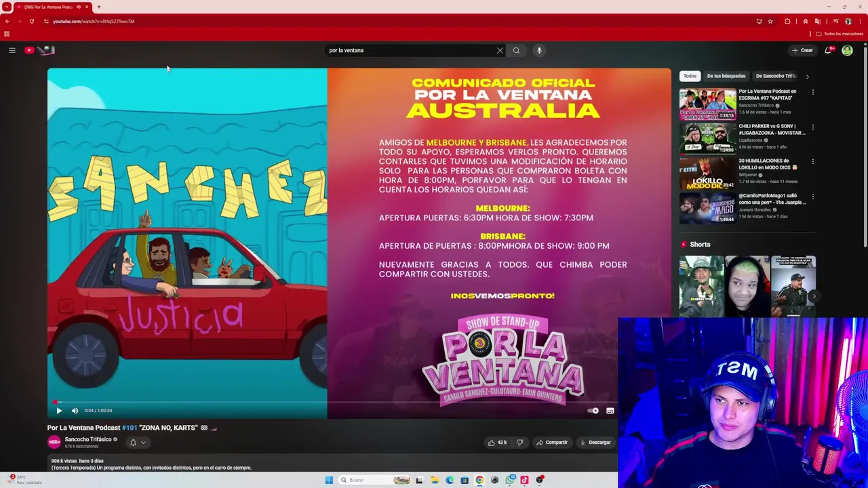Screen dimensions: 868x488
Task: Open the browser extensions puzzle icon
Action: pos(787,21)
